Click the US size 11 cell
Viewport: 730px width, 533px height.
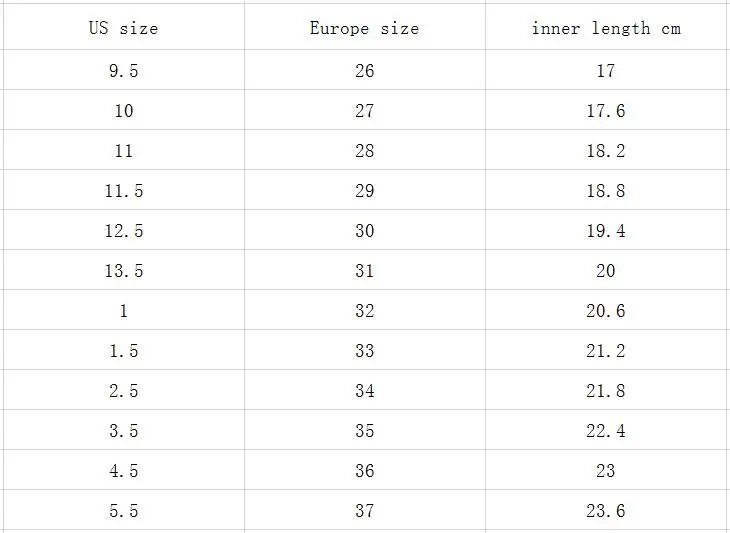pyautogui.click(x=124, y=150)
